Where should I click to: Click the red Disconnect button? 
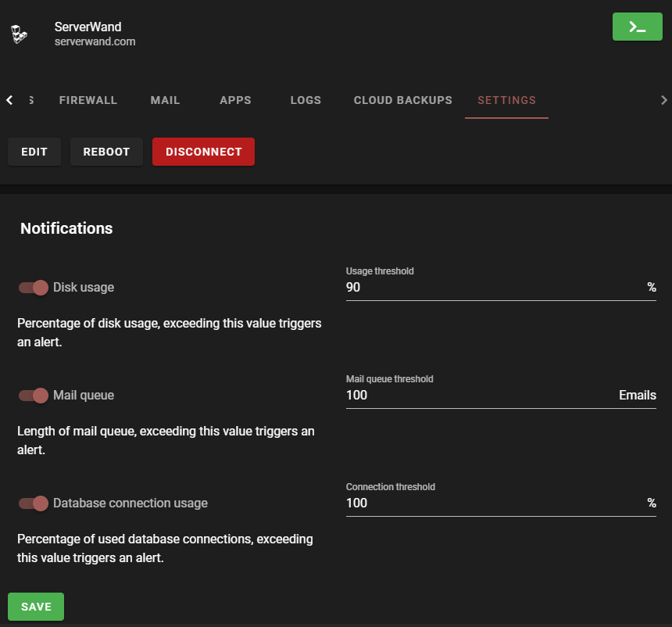[x=203, y=152]
